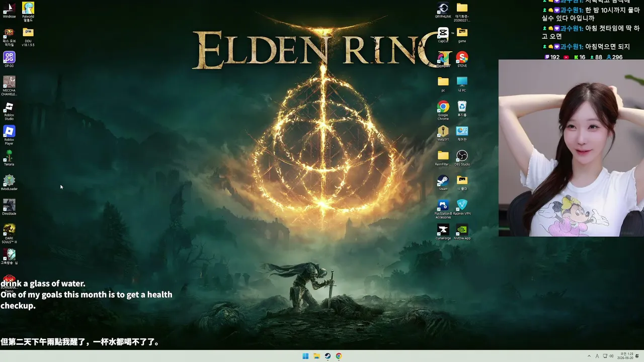Open the CurseForge desktop shortcut
Image resolution: width=644 pixels, height=362 pixels.
point(443,232)
